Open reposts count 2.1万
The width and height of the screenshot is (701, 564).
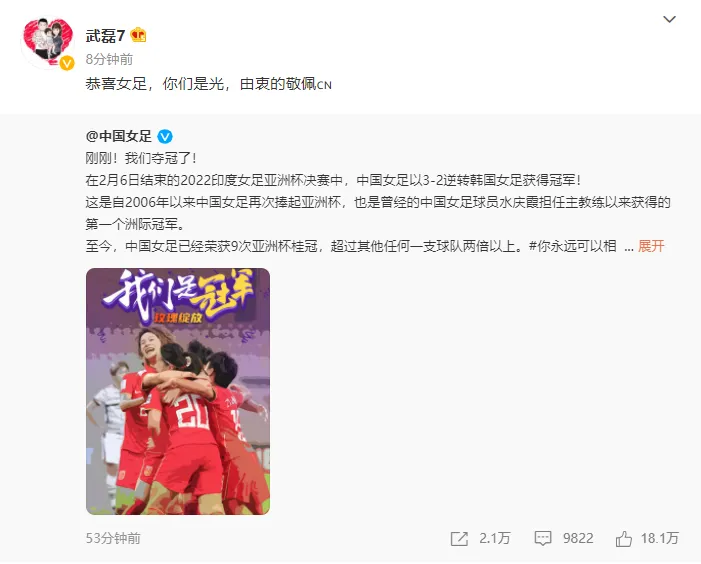click(494, 538)
